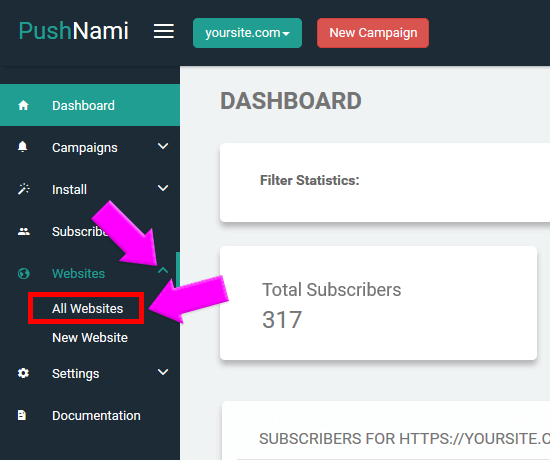Select All Websites in the sidebar
The width and height of the screenshot is (550, 460).
pyautogui.click(x=88, y=308)
